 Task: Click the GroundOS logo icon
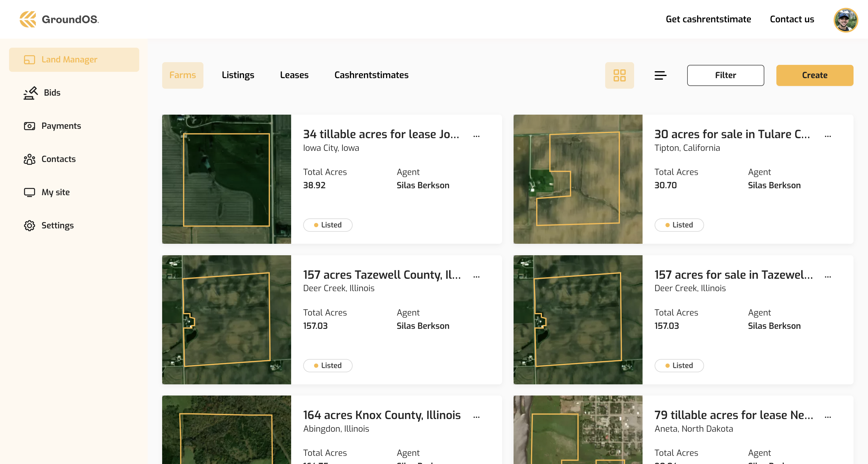28,19
